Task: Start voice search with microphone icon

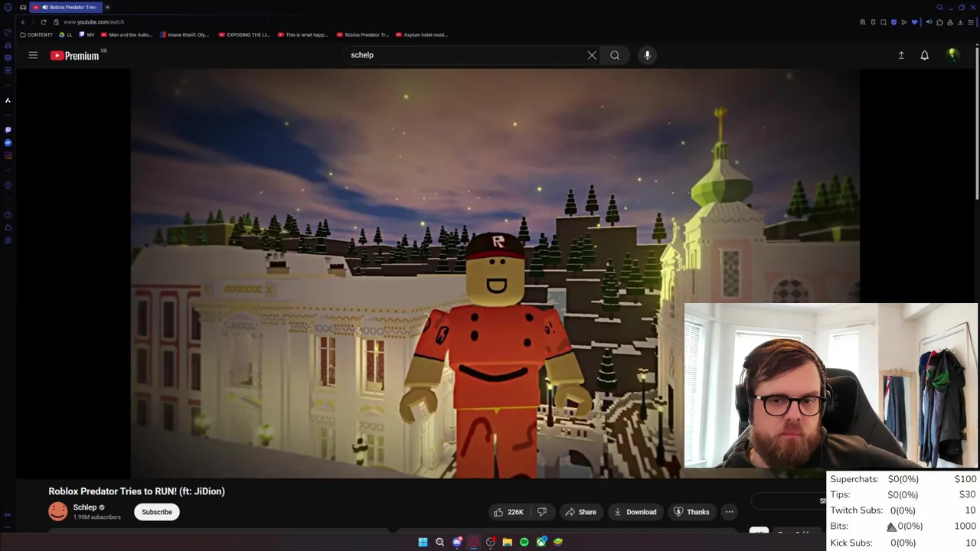Action: [647, 55]
